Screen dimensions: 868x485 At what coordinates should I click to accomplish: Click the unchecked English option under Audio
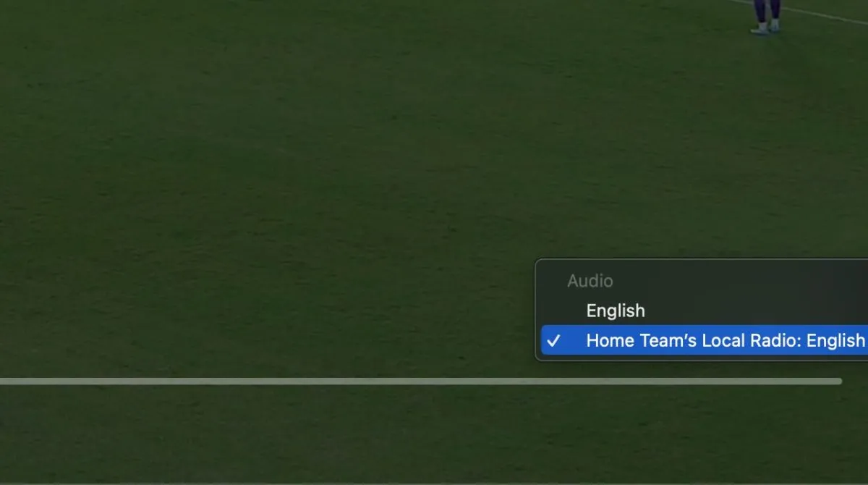tap(615, 311)
